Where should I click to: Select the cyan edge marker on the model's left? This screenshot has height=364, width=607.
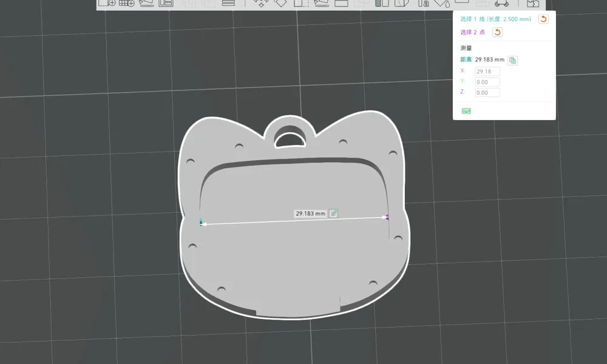coord(201,221)
